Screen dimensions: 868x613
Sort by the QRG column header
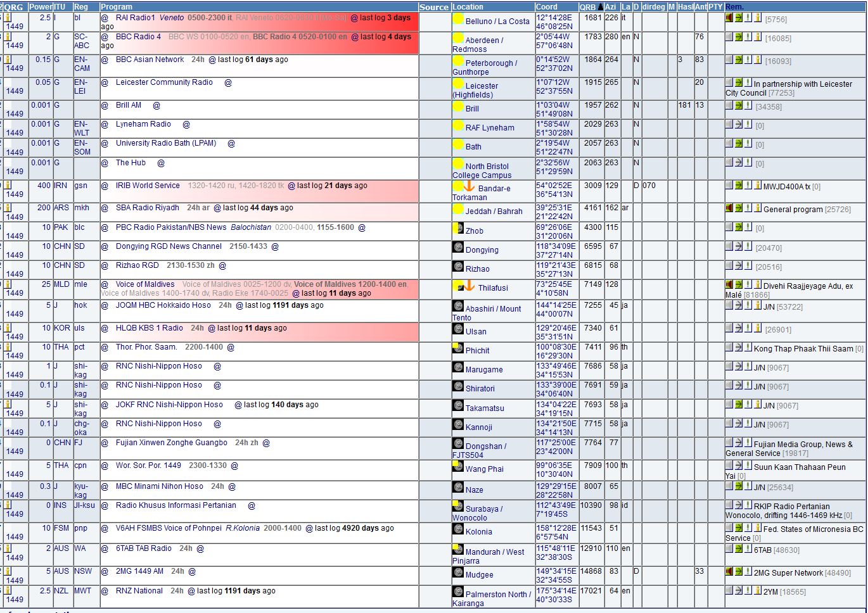coord(14,7)
